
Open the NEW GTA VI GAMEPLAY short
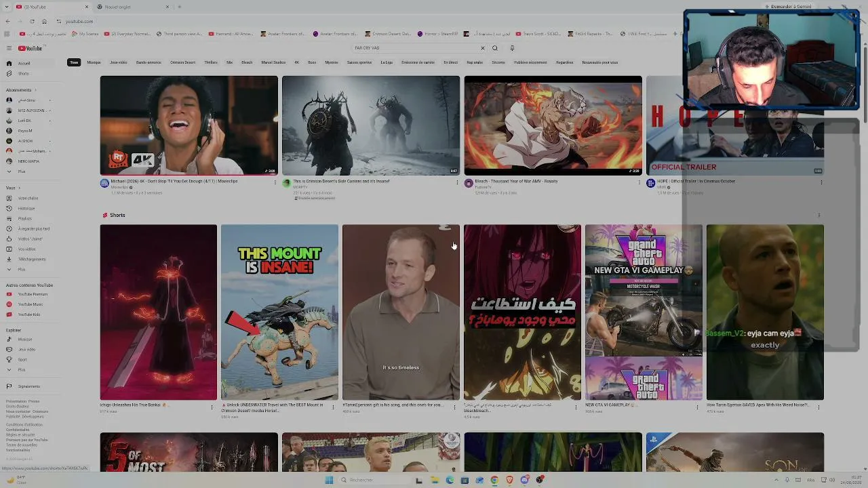(x=644, y=312)
